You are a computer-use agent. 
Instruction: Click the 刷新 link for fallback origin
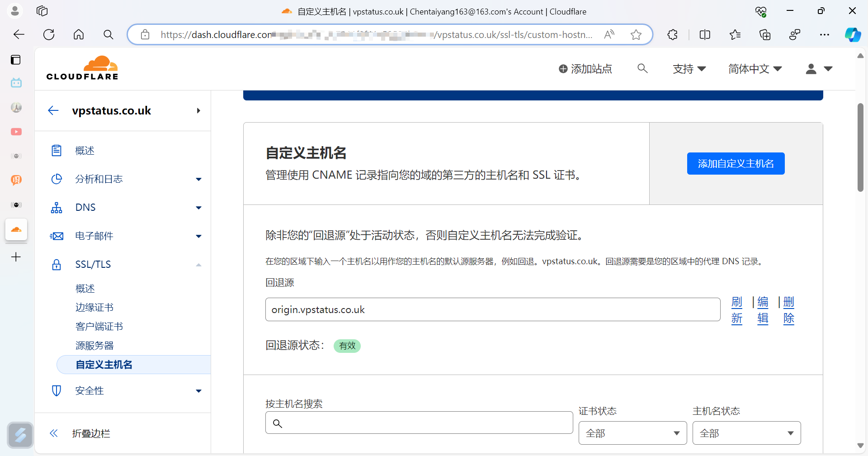pyautogui.click(x=737, y=310)
